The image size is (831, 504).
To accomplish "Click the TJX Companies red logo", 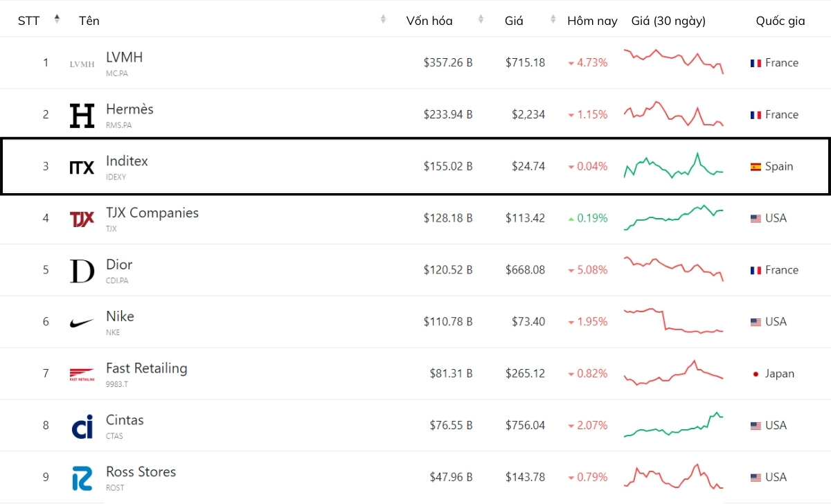I will click(x=82, y=219).
